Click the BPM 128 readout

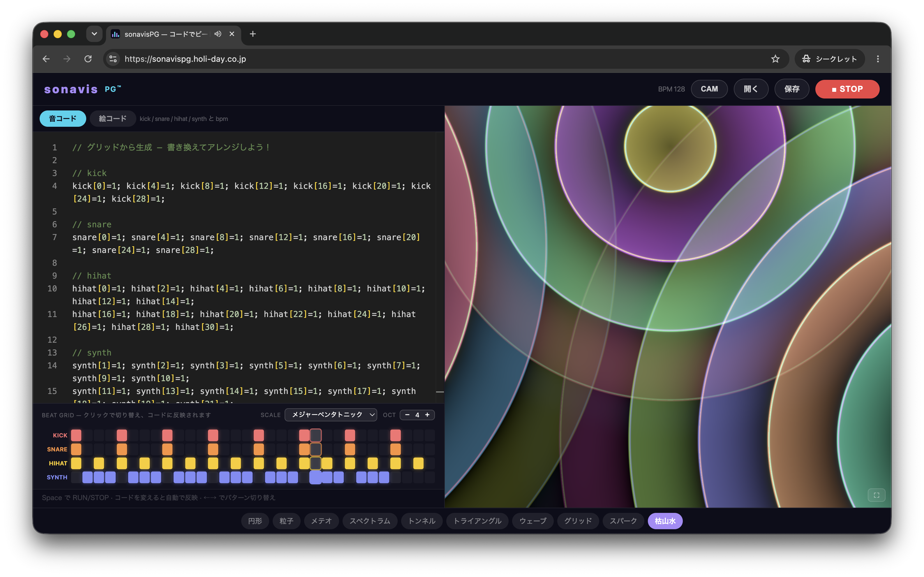(671, 89)
